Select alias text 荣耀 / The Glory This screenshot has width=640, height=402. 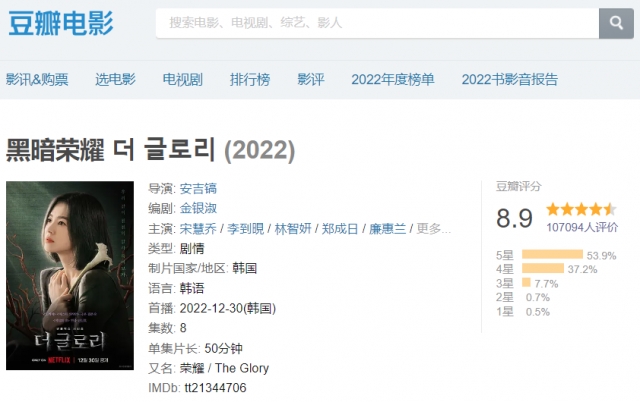pyautogui.click(x=224, y=368)
